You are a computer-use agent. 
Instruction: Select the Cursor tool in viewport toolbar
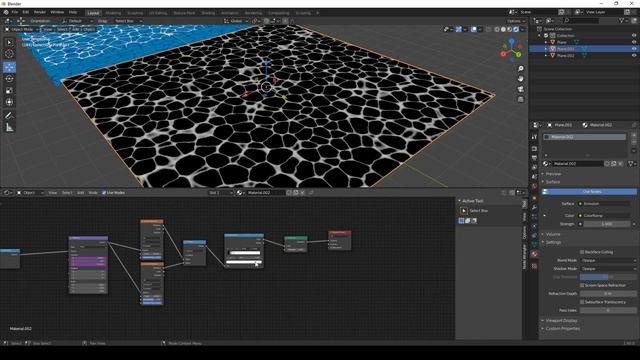coord(9,53)
